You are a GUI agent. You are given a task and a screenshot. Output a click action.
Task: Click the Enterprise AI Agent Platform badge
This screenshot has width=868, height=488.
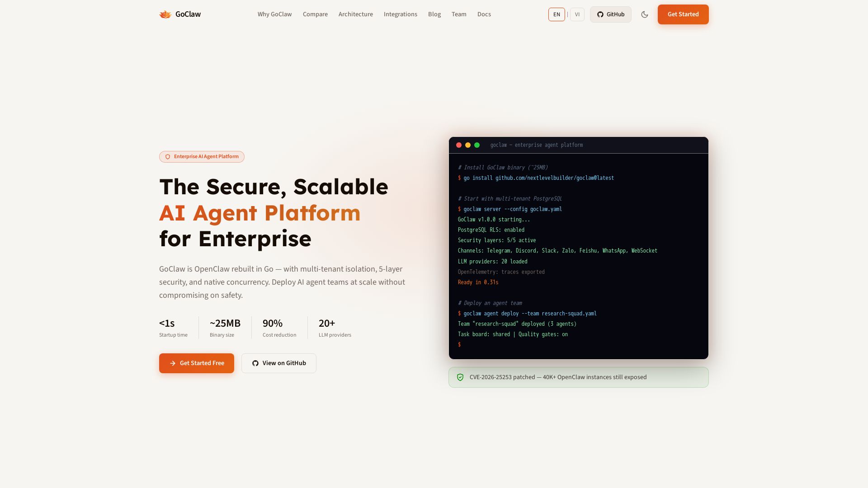point(202,157)
